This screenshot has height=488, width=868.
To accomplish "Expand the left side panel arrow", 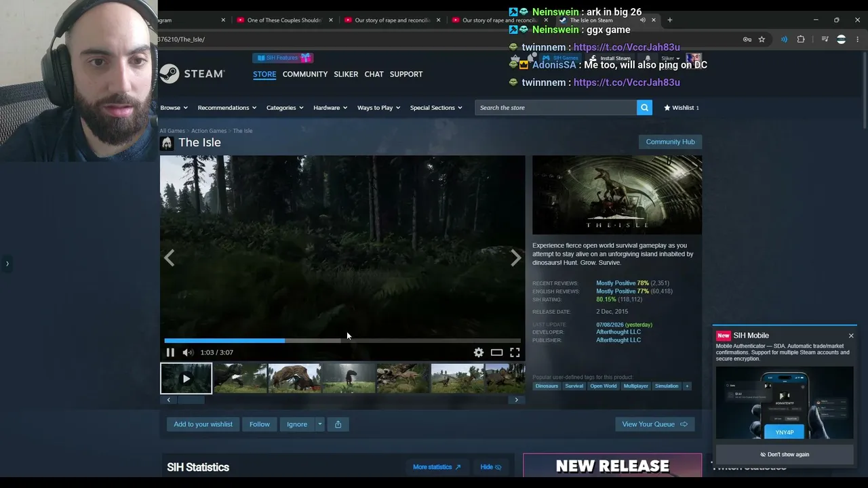I will tap(7, 263).
